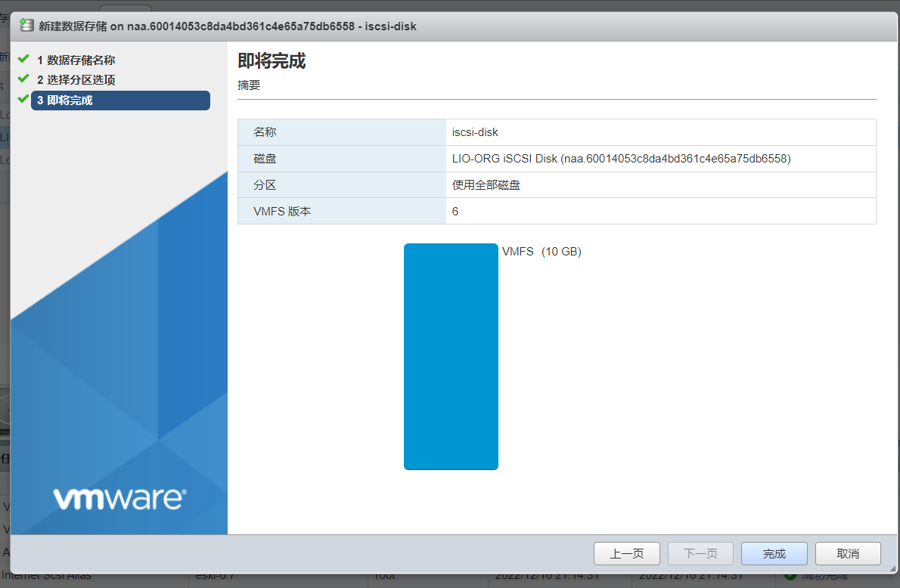Click the greyed-out 下一页 button
900x588 pixels.
click(700, 553)
